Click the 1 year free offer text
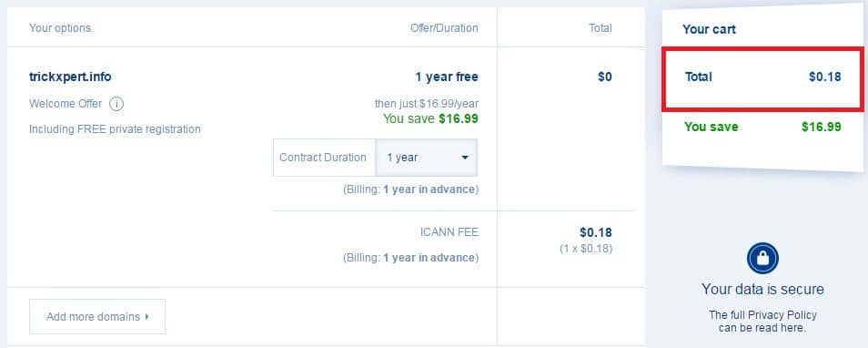This screenshot has width=868, height=348. coord(447,77)
